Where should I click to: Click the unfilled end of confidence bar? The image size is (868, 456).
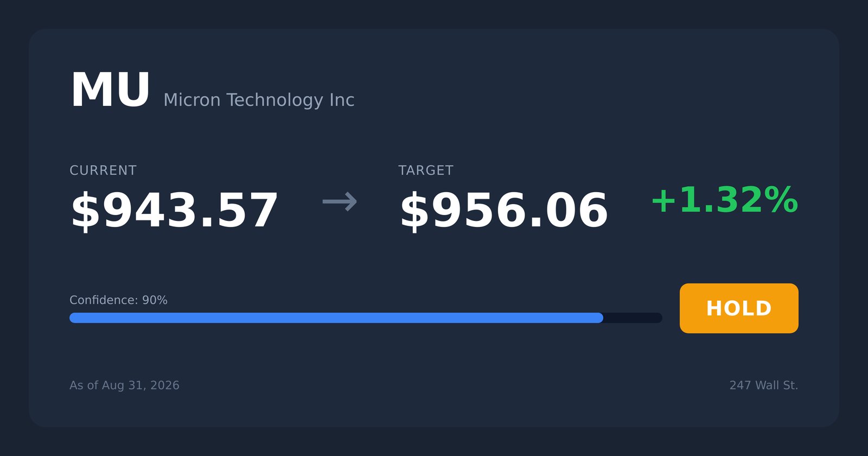pyautogui.click(x=633, y=318)
